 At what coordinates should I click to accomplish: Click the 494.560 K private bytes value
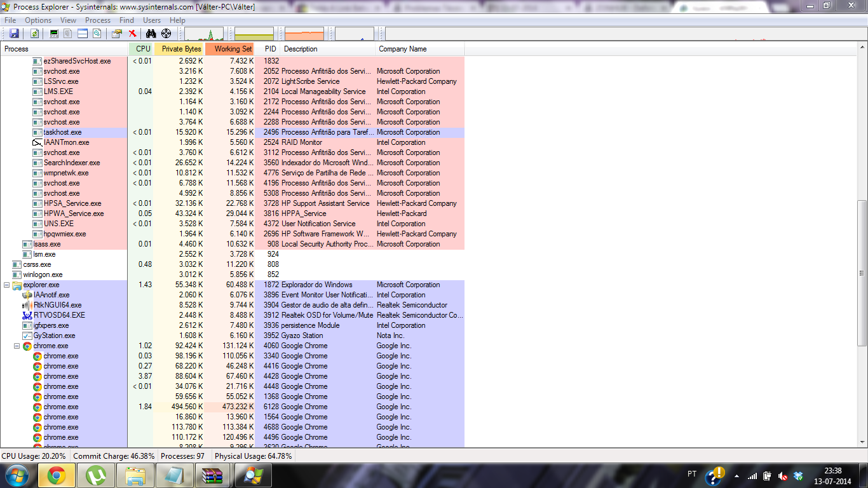tap(187, 407)
